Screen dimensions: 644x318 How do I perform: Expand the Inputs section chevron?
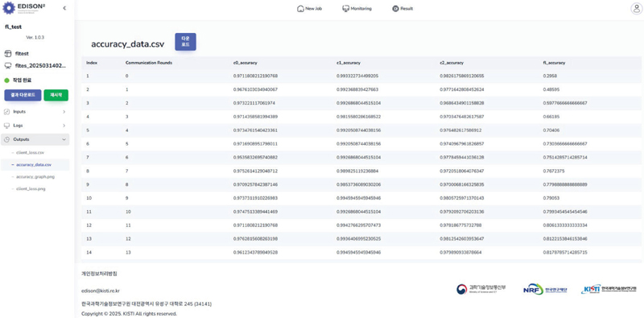coord(64,112)
